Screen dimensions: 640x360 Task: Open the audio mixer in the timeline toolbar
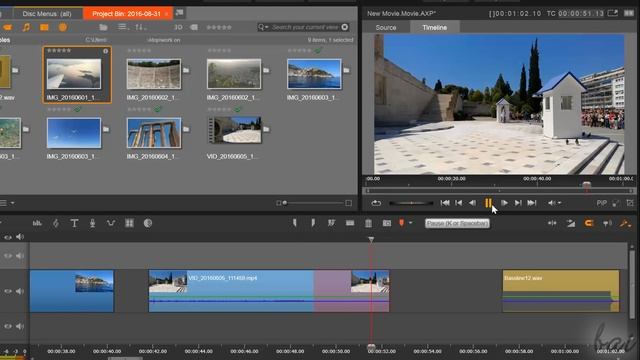37,223
